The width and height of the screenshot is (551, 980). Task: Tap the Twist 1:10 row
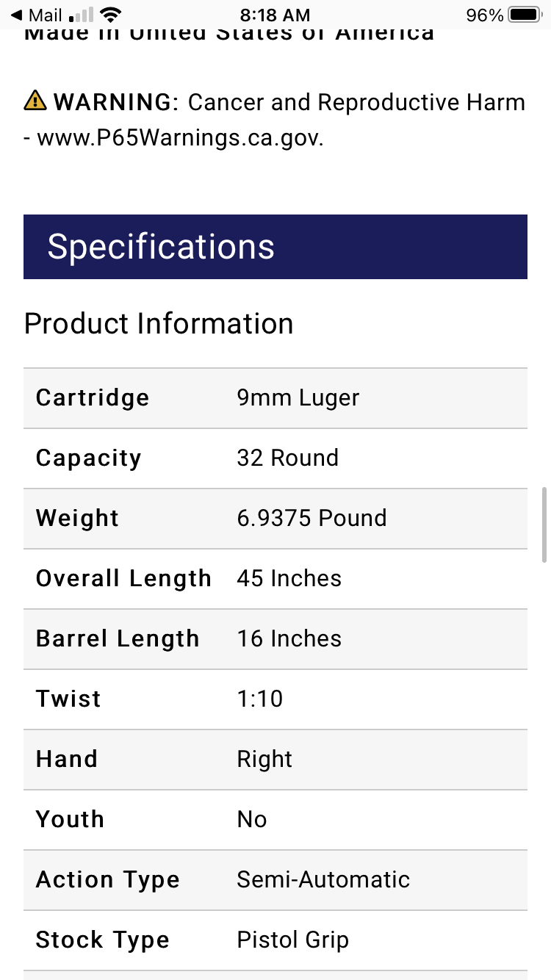coord(275,699)
